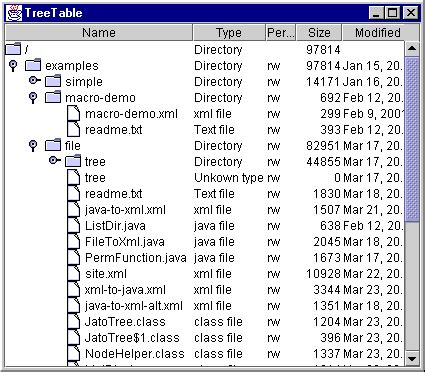
Task: Click the root "/" folder icon
Action: pos(13,49)
